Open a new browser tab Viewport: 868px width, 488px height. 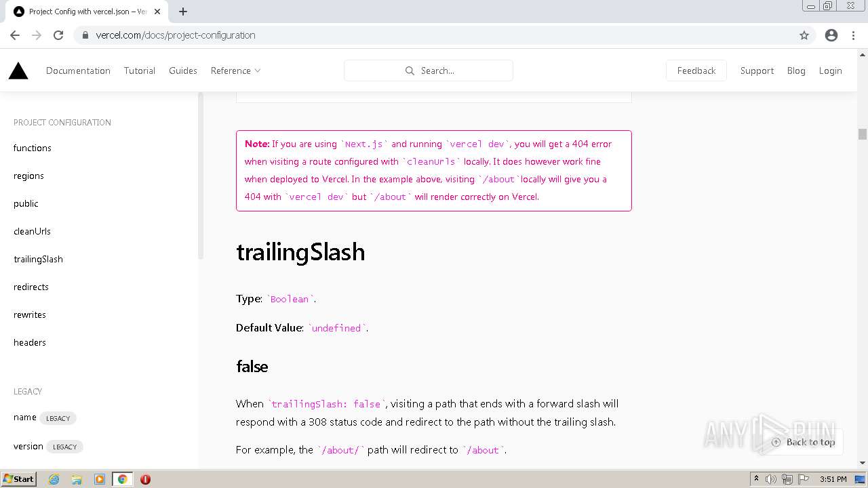pos(183,12)
